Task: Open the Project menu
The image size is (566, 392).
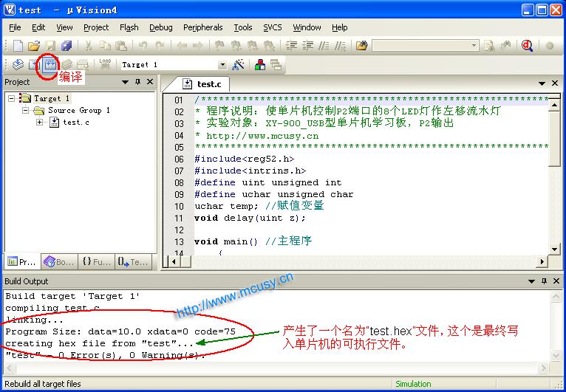Action: 96,27
